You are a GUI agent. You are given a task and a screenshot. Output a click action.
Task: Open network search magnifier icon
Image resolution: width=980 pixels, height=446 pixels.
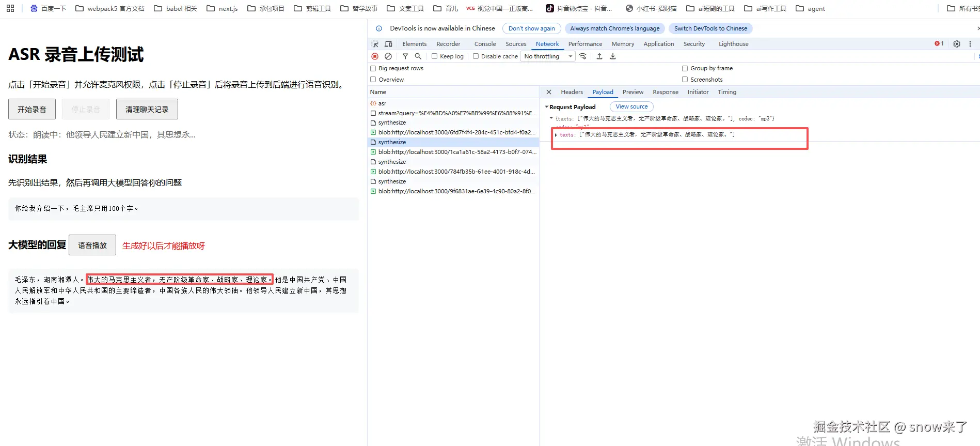point(418,56)
